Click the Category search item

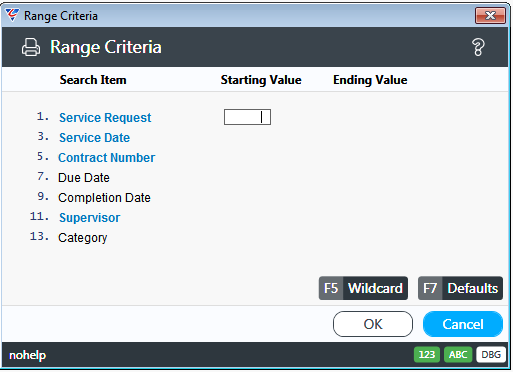click(x=82, y=238)
